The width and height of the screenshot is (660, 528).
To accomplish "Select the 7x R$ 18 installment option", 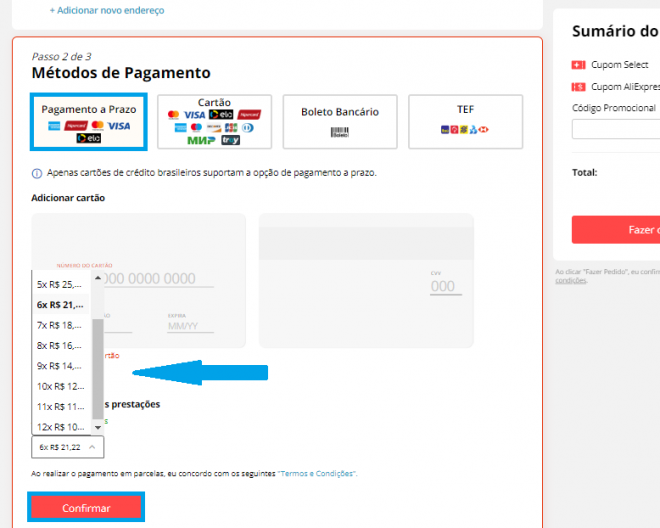I will click(x=61, y=325).
